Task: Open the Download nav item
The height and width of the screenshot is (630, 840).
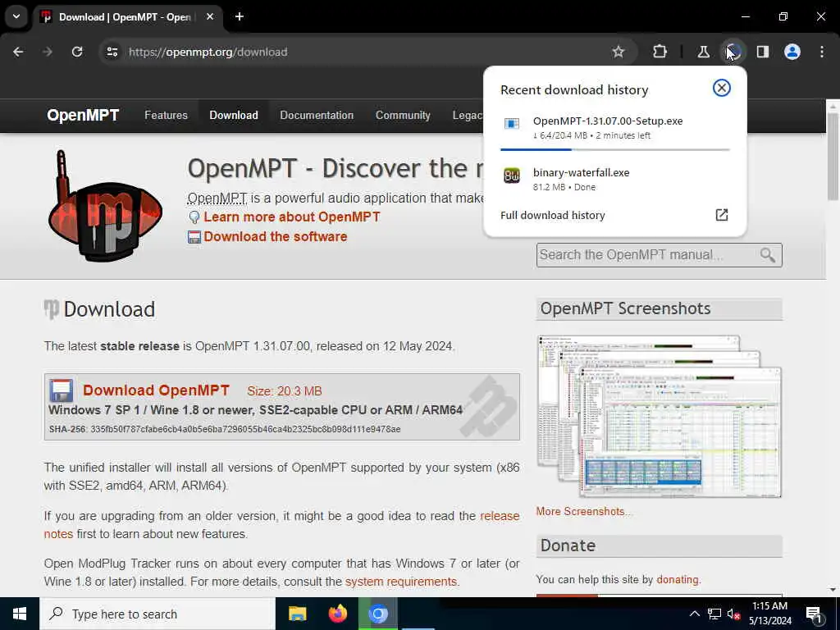Action: [x=234, y=115]
